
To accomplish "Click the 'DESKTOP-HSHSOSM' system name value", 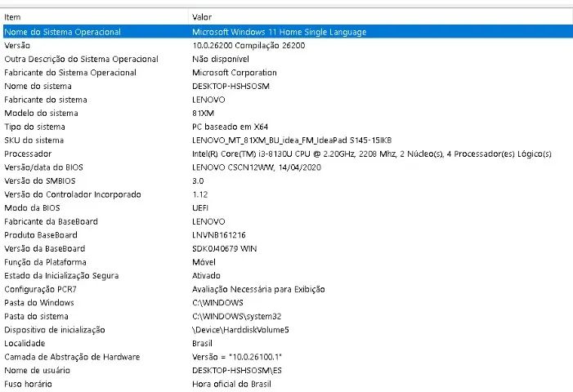I will tap(231, 86).
